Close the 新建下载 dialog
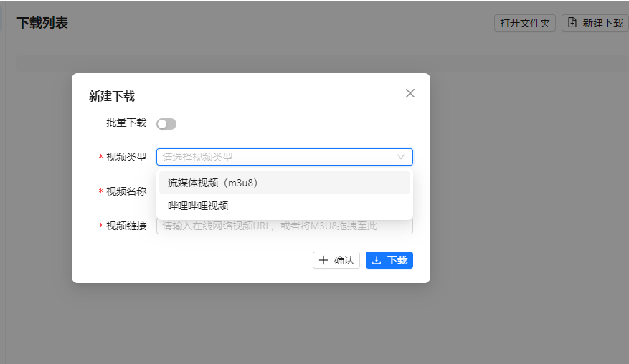This screenshot has height=364, width=629. coord(410,93)
